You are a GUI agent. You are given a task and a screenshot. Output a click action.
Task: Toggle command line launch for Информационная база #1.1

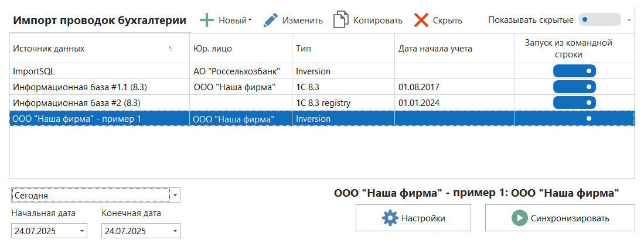point(574,87)
